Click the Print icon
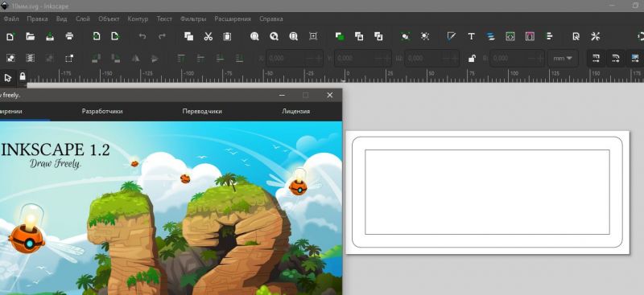 69,36
